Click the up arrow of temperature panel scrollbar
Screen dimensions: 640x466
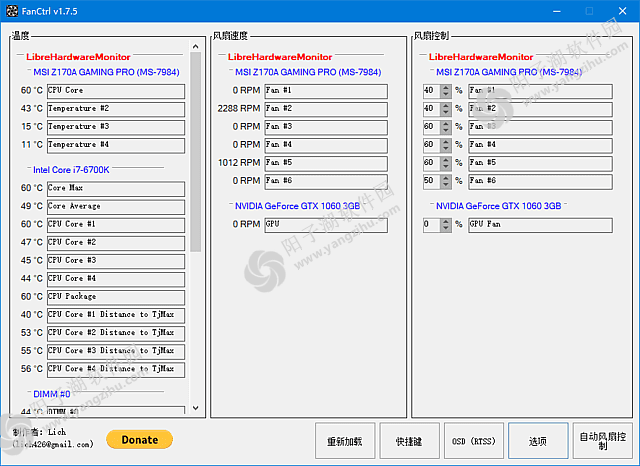tap(196, 46)
